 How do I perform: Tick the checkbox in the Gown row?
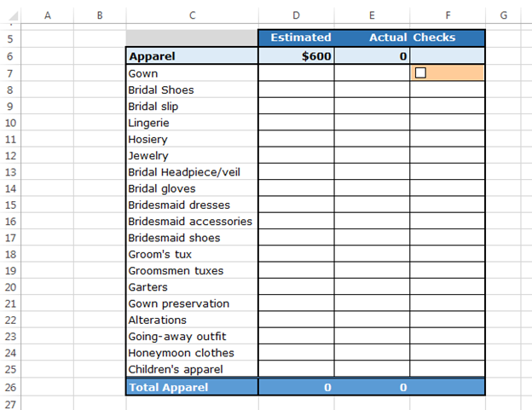click(420, 73)
